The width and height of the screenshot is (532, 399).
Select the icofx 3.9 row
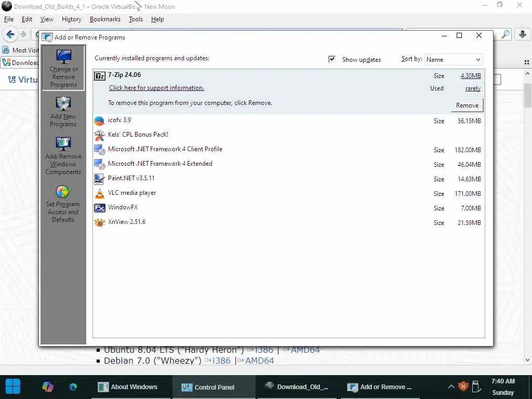289,121
